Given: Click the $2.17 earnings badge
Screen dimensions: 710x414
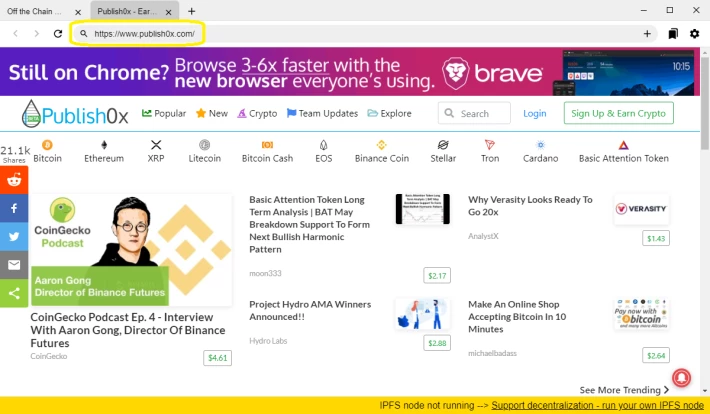Looking at the screenshot, I should (437, 275).
